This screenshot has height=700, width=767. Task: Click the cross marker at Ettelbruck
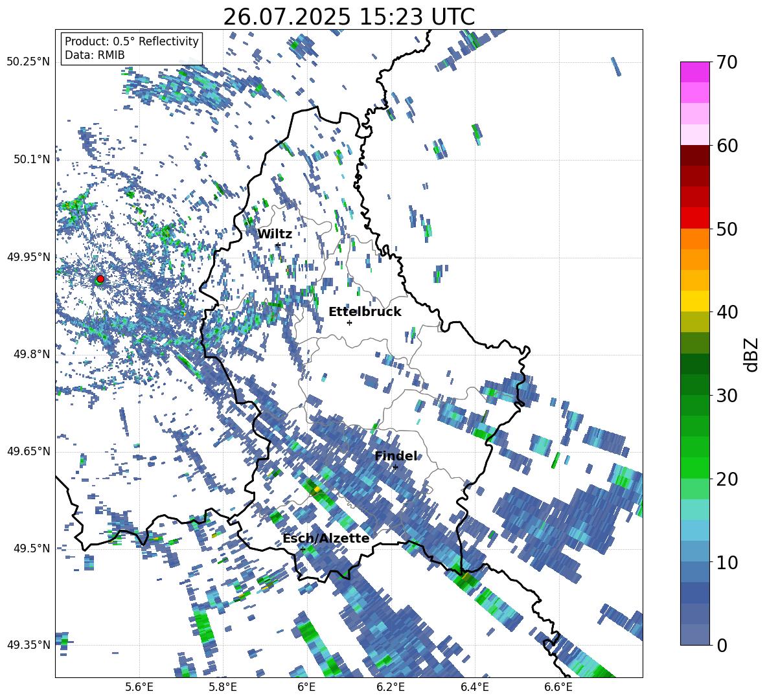pyautogui.click(x=349, y=322)
